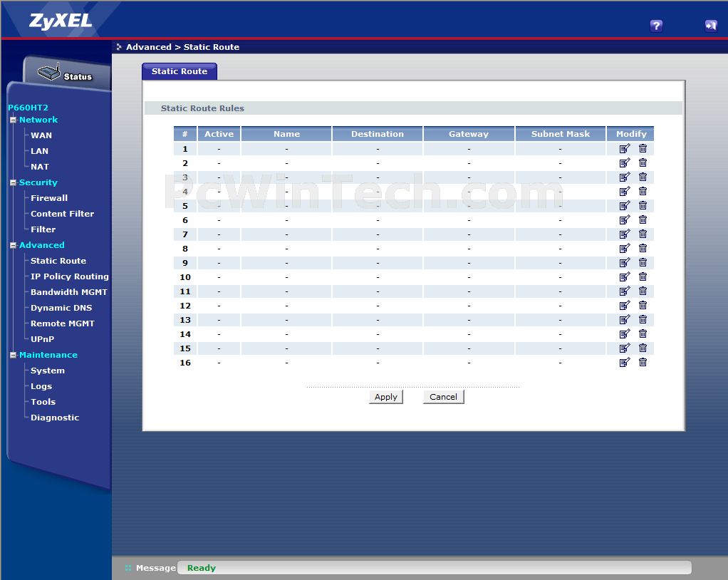
Task: Edit static route rule 15
Action: point(625,348)
